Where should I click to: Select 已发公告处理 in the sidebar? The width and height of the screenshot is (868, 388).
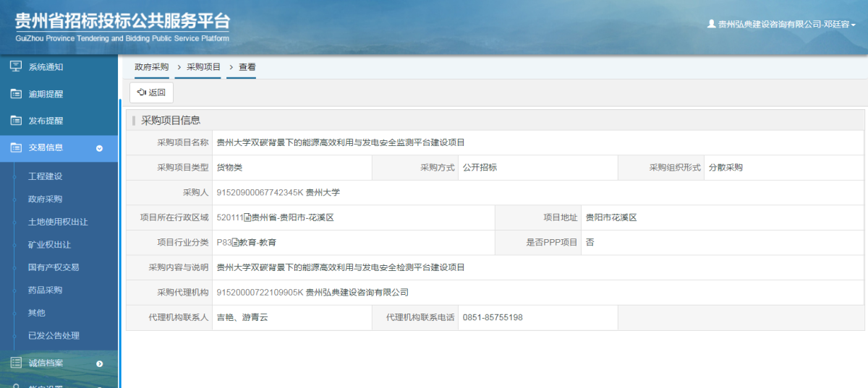pos(54,335)
